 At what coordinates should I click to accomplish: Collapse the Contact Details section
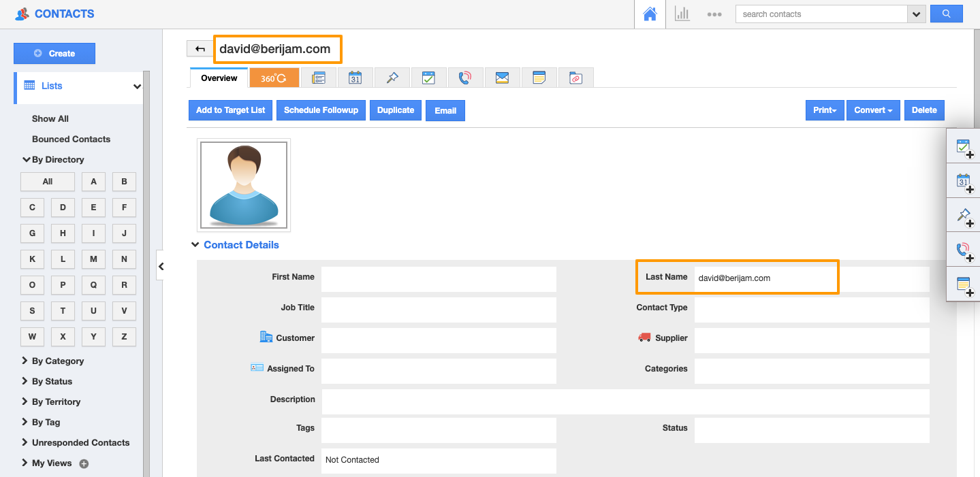pos(196,245)
